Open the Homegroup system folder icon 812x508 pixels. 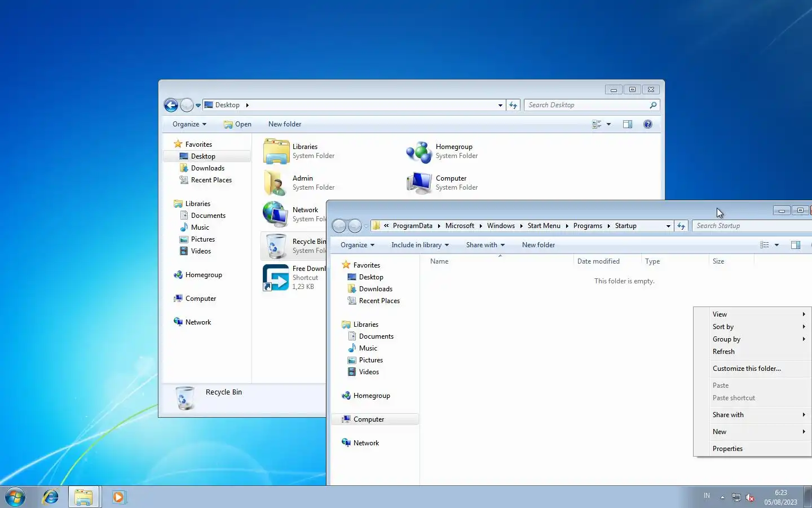click(x=420, y=151)
